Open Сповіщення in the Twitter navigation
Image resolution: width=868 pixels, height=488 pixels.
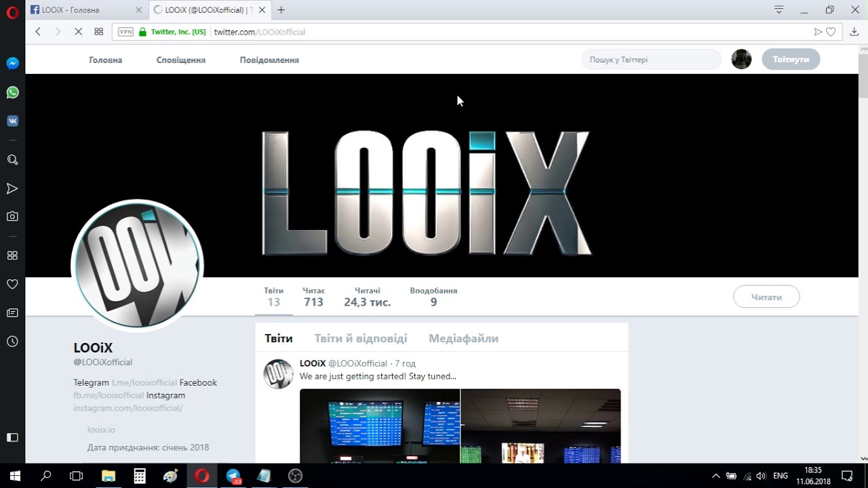(x=181, y=60)
